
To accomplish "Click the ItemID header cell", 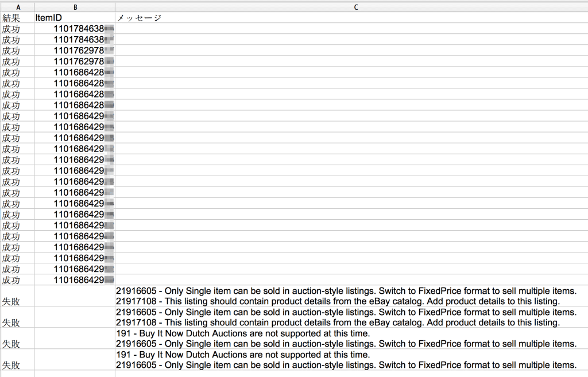I will click(75, 18).
